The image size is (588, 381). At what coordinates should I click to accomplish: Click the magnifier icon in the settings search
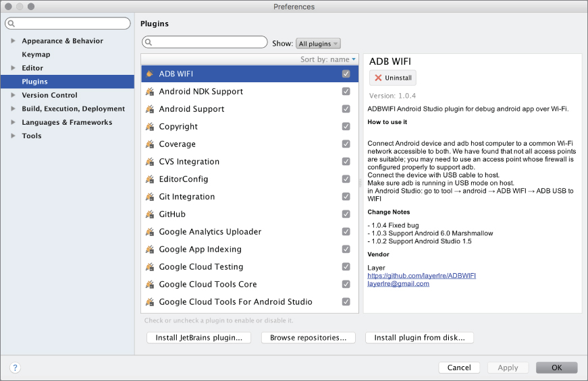click(x=11, y=24)
